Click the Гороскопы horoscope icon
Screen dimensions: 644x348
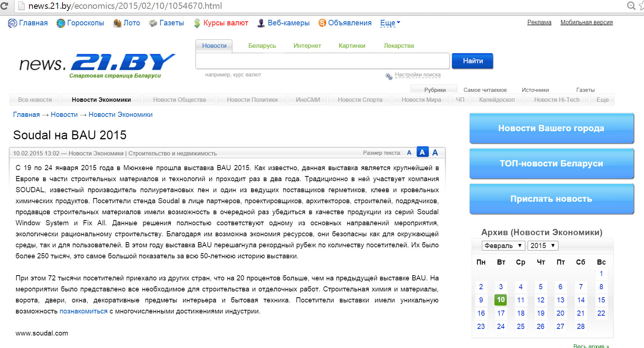click(x=61, y=23)
